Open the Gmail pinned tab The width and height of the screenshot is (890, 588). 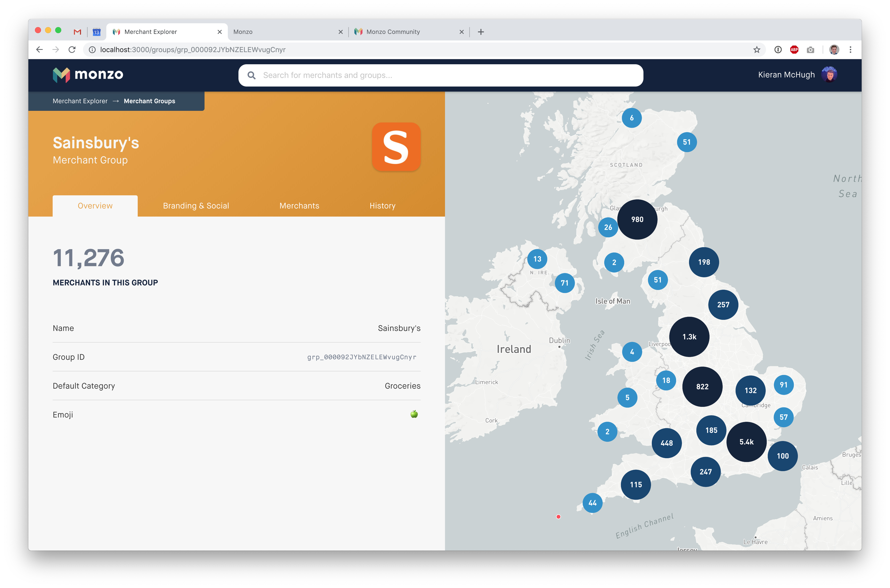[78, 32]
